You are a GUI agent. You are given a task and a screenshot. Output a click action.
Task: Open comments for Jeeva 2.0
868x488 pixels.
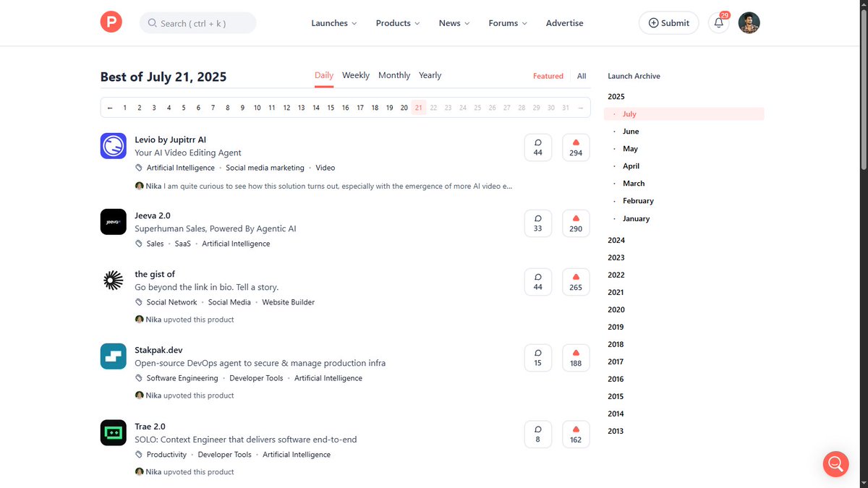pos(537,223)
